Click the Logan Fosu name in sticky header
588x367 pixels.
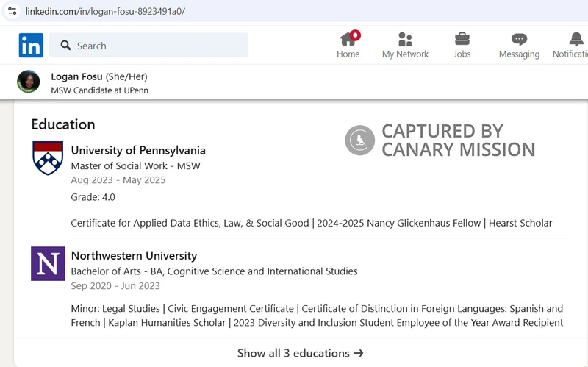coord(76,76)
